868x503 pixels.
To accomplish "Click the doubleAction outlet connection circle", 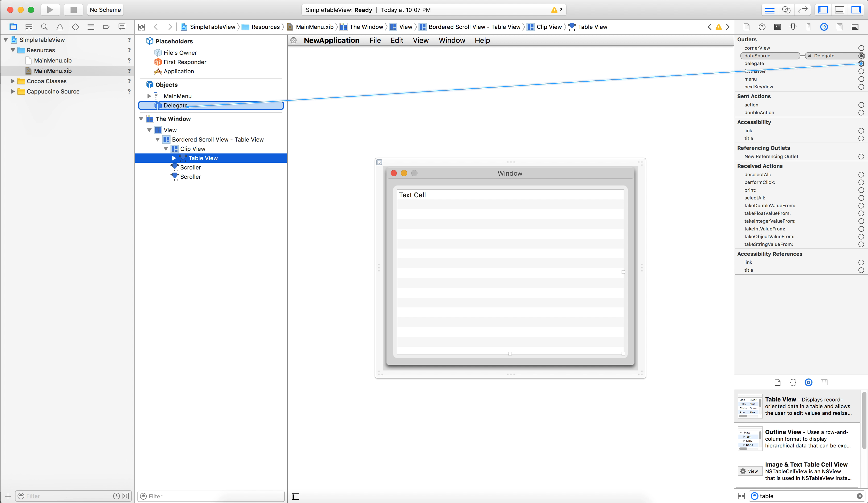I will coord(861,113).
